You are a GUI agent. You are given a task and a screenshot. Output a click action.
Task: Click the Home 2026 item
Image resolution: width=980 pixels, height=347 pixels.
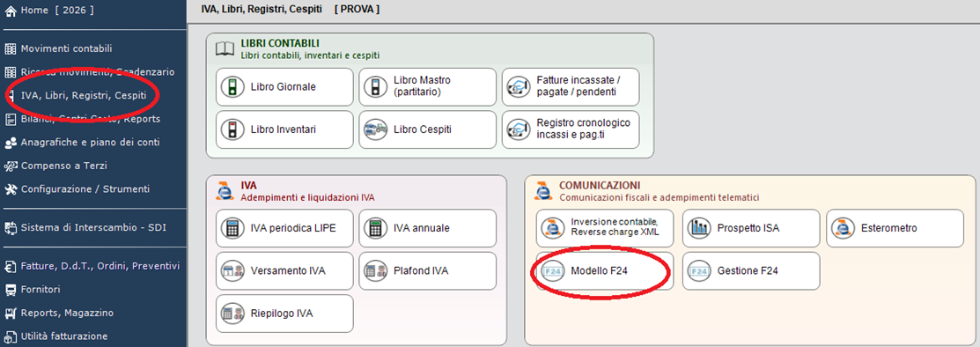(49, 11)
